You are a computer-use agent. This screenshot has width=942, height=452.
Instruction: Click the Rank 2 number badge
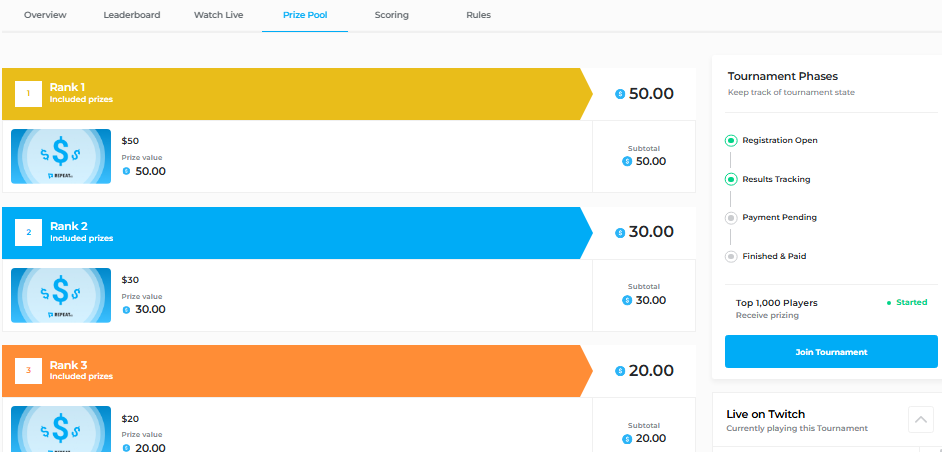click(x=28, y=233)
